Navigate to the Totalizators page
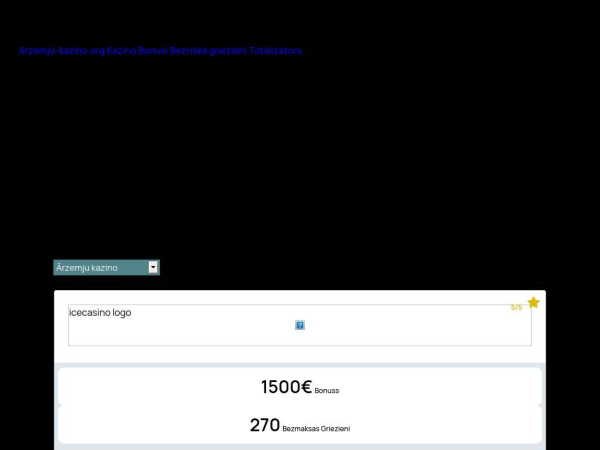 [275, 51]
